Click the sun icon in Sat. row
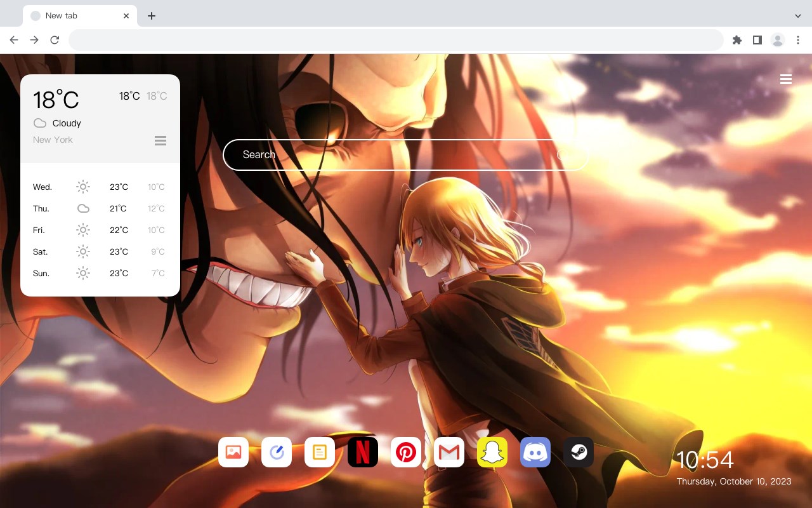The height and width of the screenshot is (508, 812). pos(83,251)
